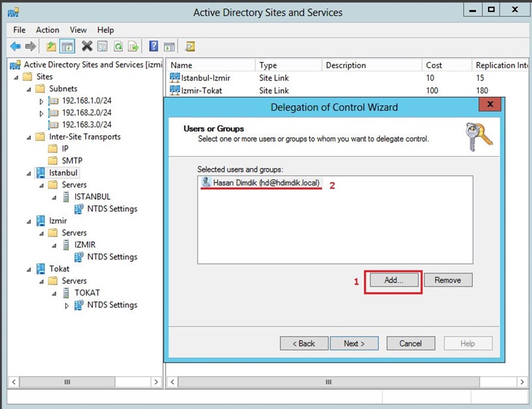Click Next in the Delegation wizard
The height and width of the screenshot is (409, 532).
pyautogui.click(x=354, y=344)
